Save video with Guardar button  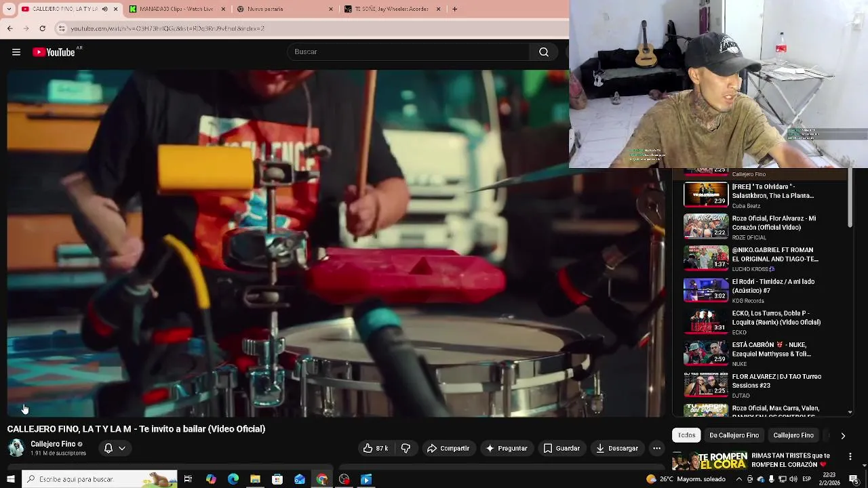tap(561, 448)
